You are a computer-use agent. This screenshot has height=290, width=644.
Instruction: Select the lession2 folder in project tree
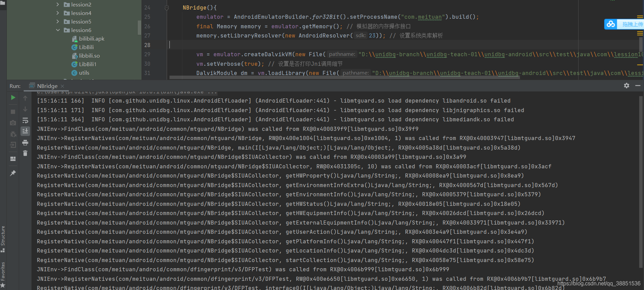pyautogui.click(x=81, y=4)
